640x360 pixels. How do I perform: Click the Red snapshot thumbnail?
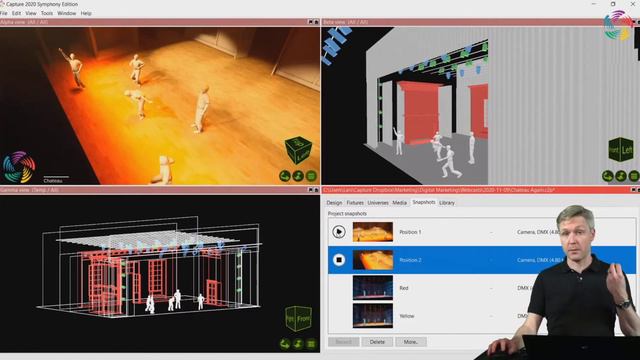pos(373,288)
